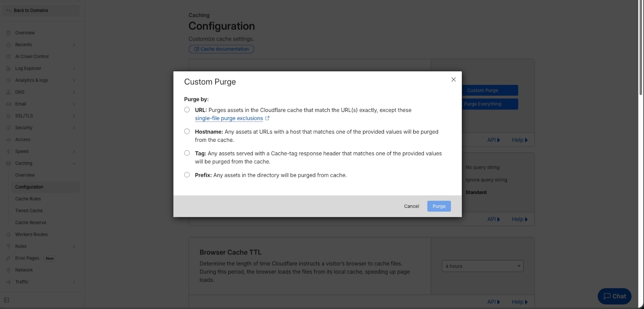Click the Workers Routes icon
Viewport: 644px width, 309px height.
click(x=8, y=234)
